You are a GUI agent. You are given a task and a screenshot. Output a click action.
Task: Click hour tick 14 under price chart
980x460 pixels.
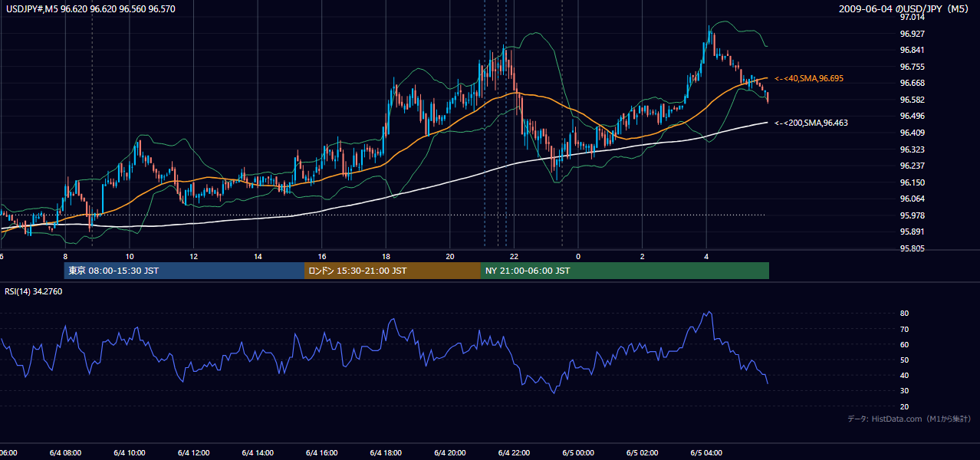pyautogui.click(x=258, y=256)
